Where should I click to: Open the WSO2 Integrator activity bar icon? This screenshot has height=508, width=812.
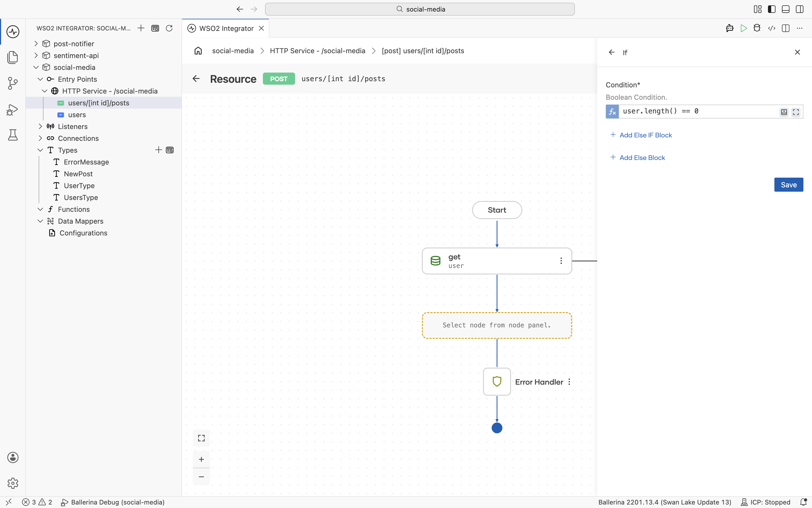13,32
